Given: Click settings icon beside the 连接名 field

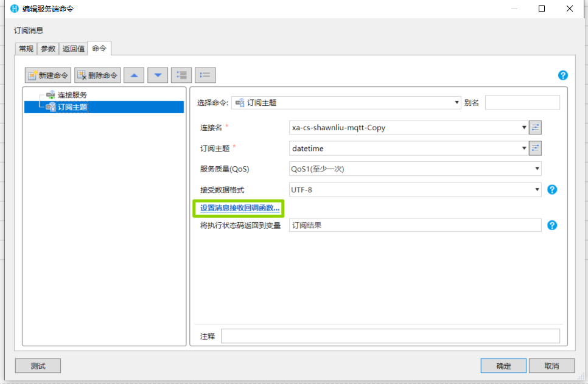Looking at the screenshot, I should tap(535, 128).
